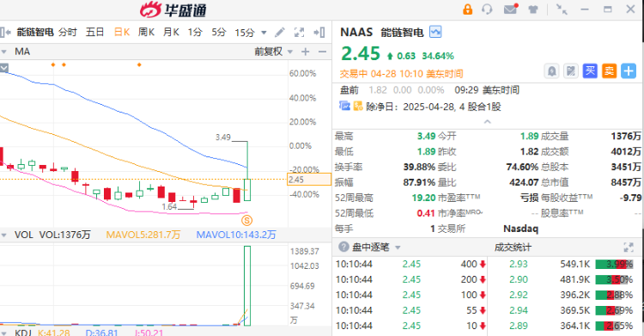Click the drawing pencil tool icon
The image size is (644, 336).
click(280, 33)
